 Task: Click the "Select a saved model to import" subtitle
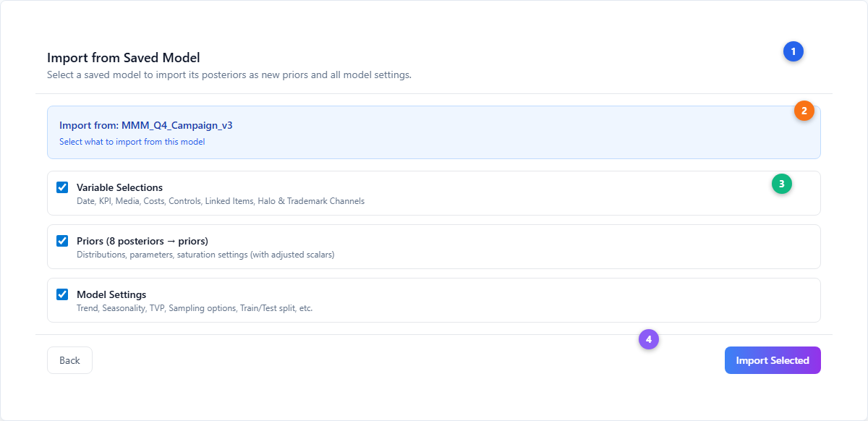click(229, 75)
